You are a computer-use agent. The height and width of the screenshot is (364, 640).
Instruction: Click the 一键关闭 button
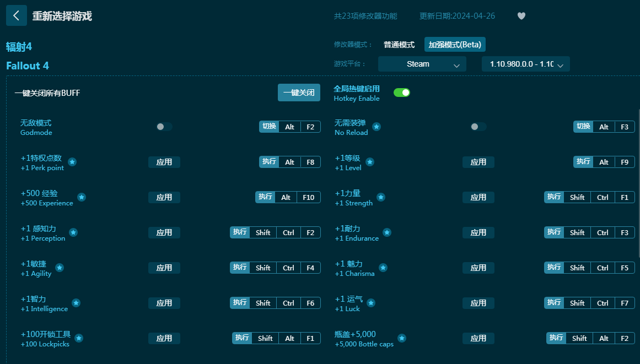point(299,93)
